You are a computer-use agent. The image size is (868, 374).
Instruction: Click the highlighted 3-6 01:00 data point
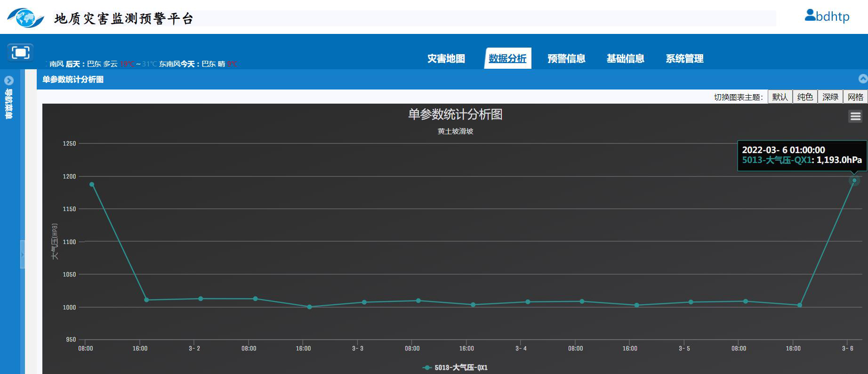pos(854,180)
